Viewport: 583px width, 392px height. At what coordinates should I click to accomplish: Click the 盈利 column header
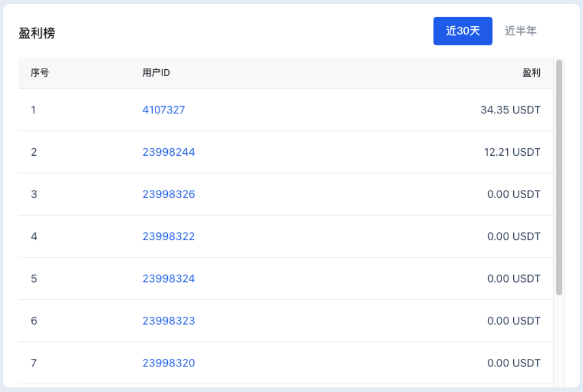click(x=531, y=73)
